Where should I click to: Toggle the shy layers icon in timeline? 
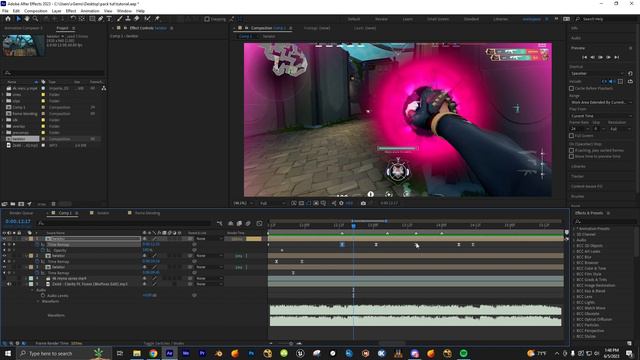(x=231, y=223)
